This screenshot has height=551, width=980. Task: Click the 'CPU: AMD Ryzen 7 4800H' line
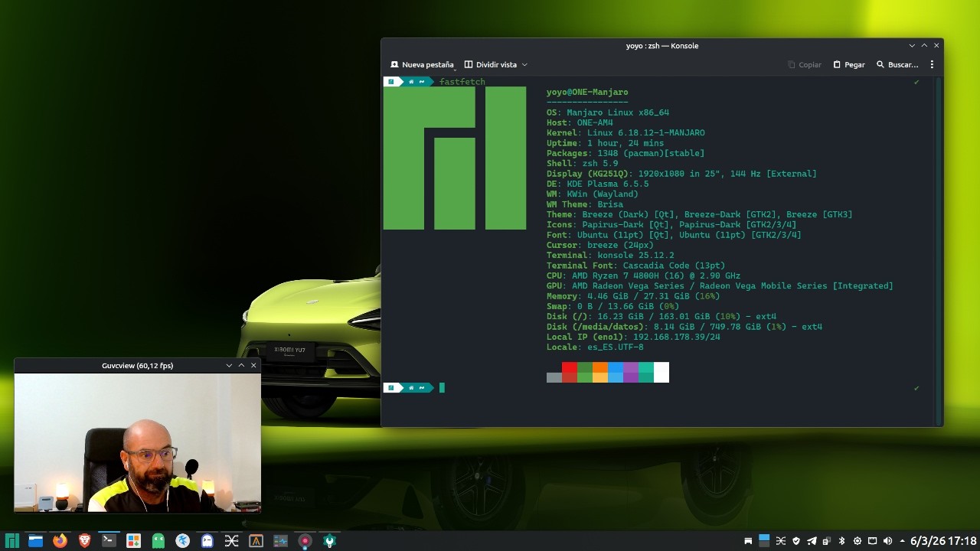pyautogui.click(x=643, y=275)
